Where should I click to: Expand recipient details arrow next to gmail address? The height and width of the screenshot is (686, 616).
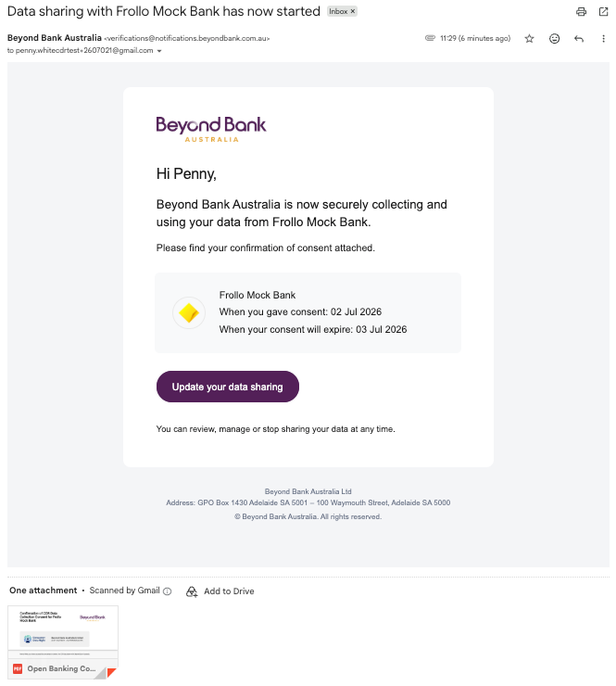(x=159, y=51)
